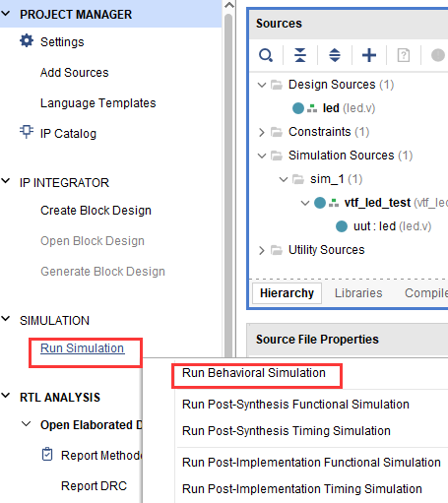Viewport: 448px width, 503px height.
Task: Click the question-mark document icon in Sources
Action: (x=404, y=55)
